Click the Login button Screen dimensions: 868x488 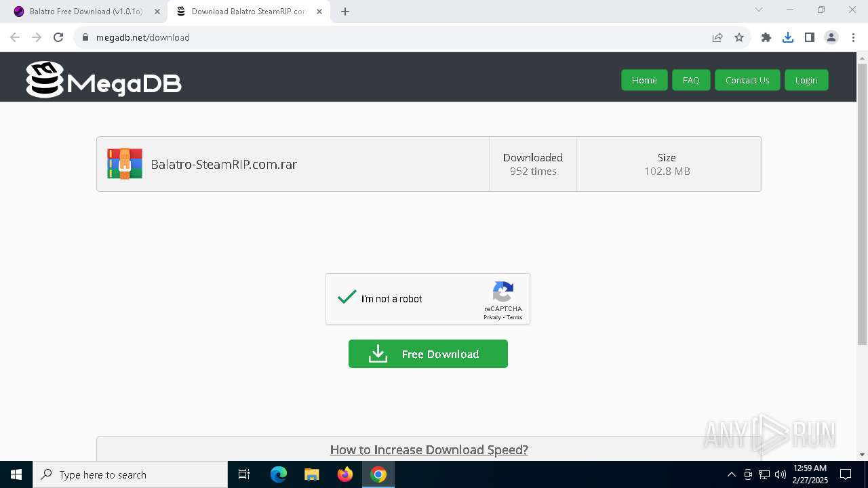click(806, 80)
